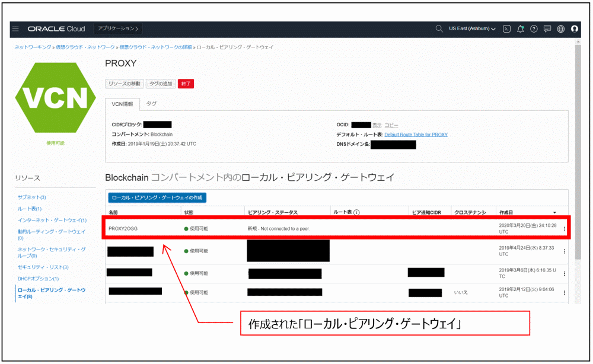This screenshot has height=364, width=593.
Task: Select ローカル・ピアリング・ゲートウェイ(8) resource link
Action: tap(52, 293)
